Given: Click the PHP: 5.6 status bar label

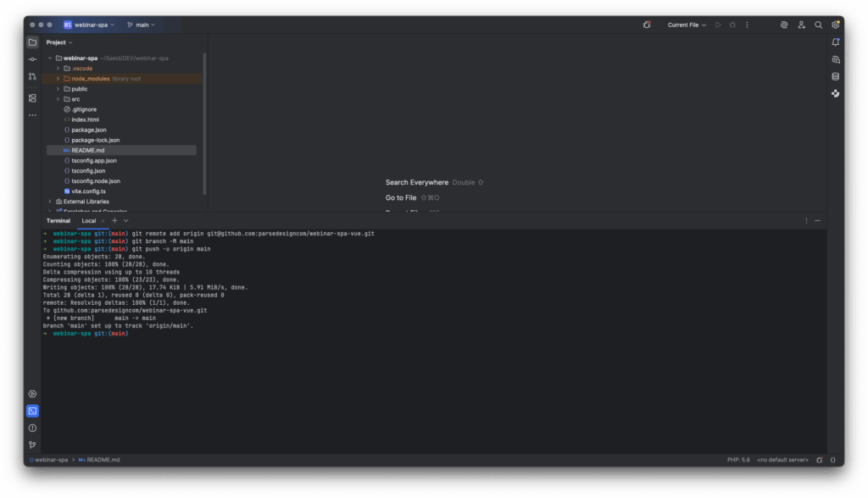Looking at the screenshot, I should (738, 460).
